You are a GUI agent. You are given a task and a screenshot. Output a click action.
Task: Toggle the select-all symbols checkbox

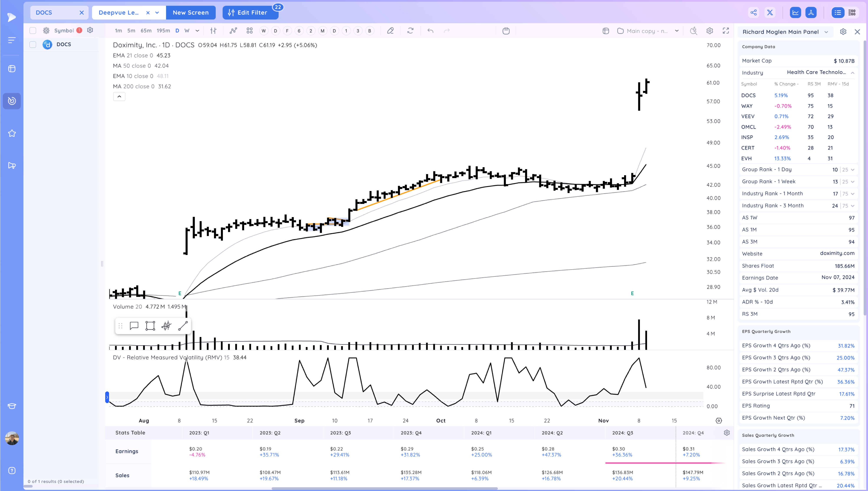[33, 30]
